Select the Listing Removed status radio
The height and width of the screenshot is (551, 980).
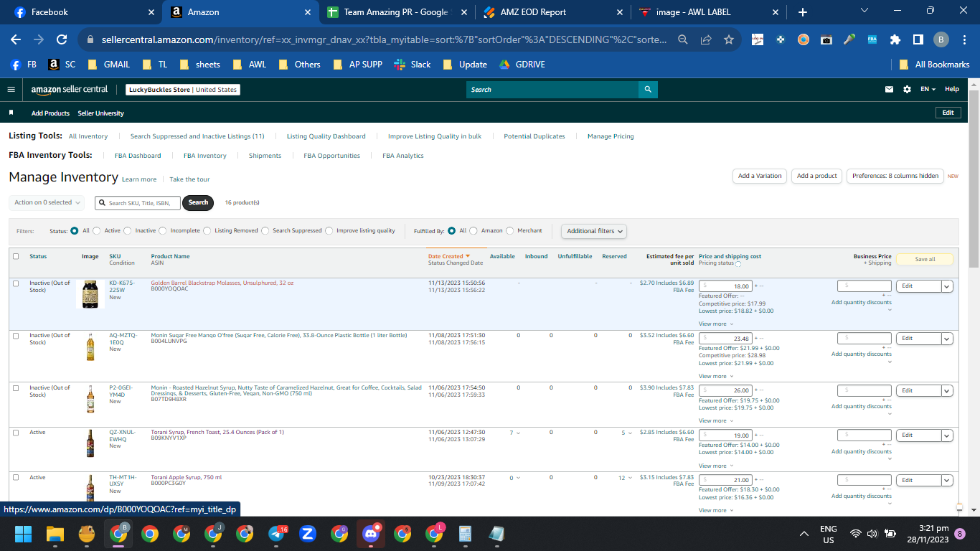click(207, 231)
